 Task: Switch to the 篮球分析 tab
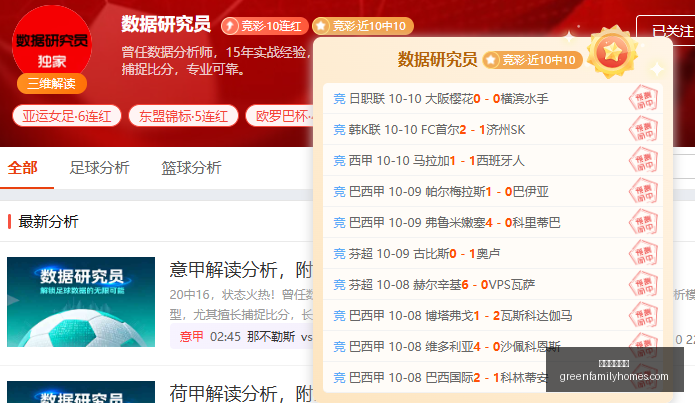(x=191, y=168)
